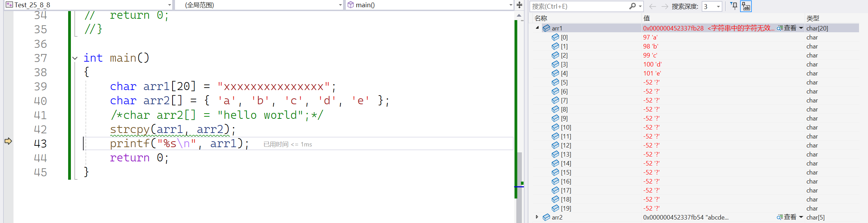
Task: Click the 名称 column header
Action: click(x=541, y=18)
